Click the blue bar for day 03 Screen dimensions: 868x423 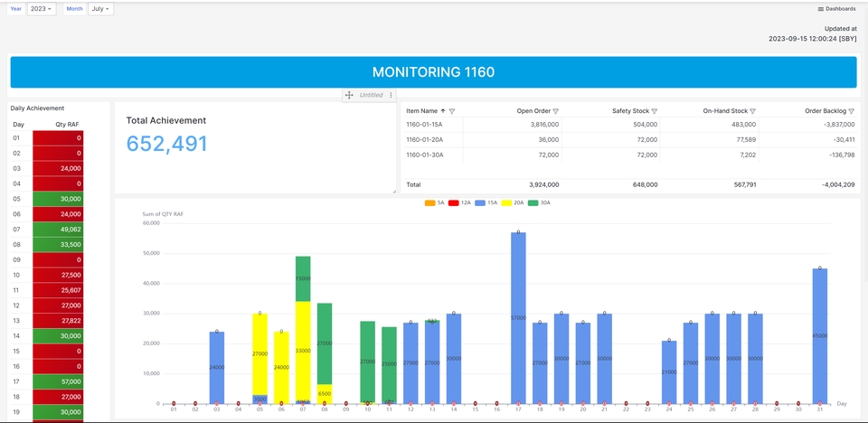[216, 368]
